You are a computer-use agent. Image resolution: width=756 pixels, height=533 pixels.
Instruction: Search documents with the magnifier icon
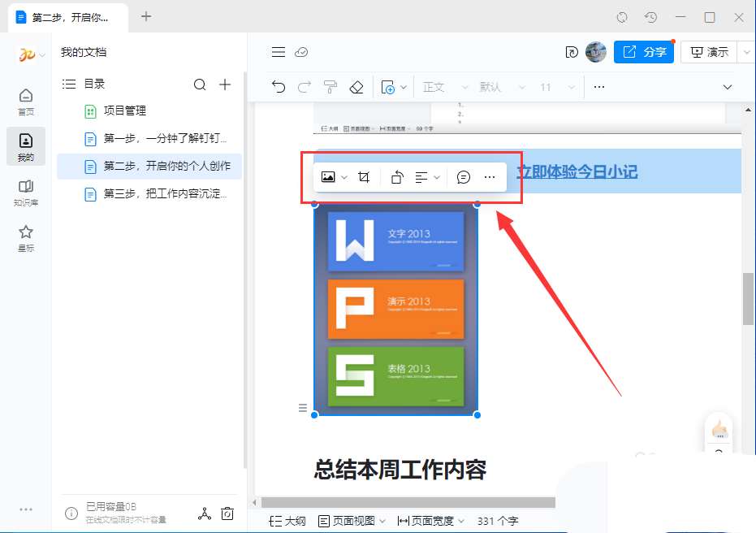[x=200, y=84]
